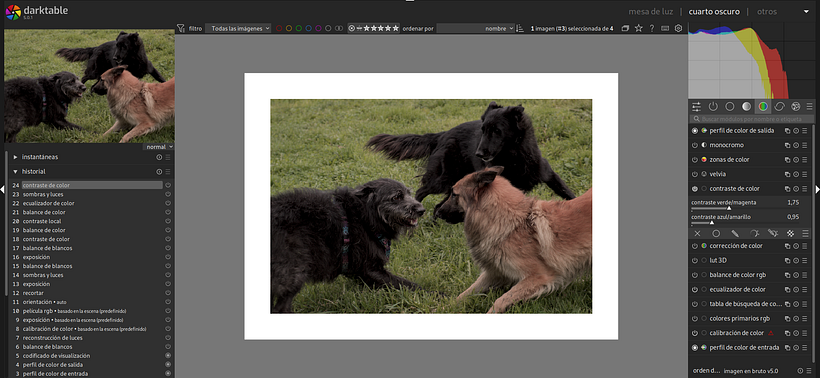Click the star overlay icon in top bar
This screenshot has height=378, width=820.
[x=639, y=28]
